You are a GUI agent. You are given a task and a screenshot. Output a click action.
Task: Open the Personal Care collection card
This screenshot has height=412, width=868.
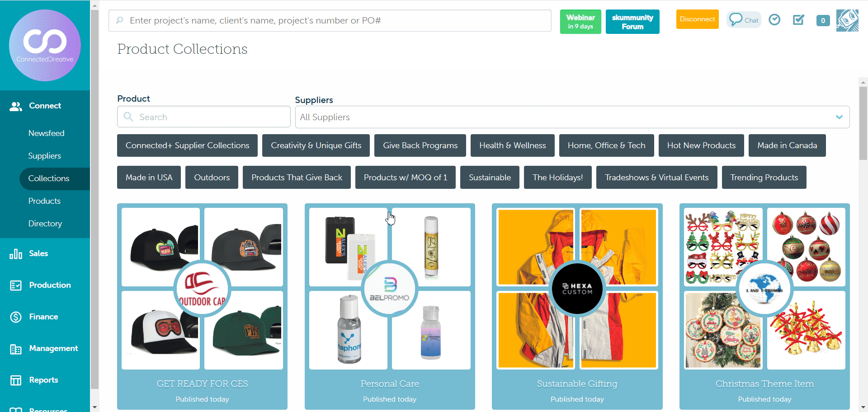click(389, 306)
